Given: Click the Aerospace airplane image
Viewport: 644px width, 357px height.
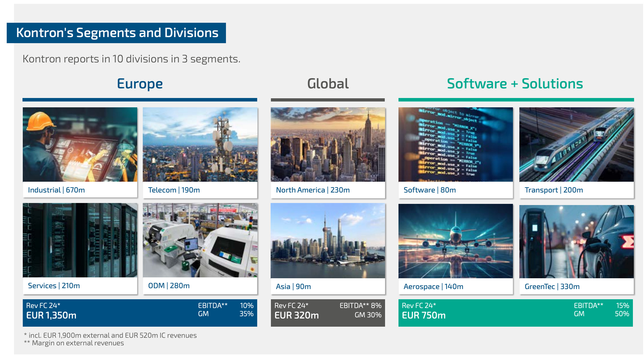Looking at the screenshot, I should 455,241.
